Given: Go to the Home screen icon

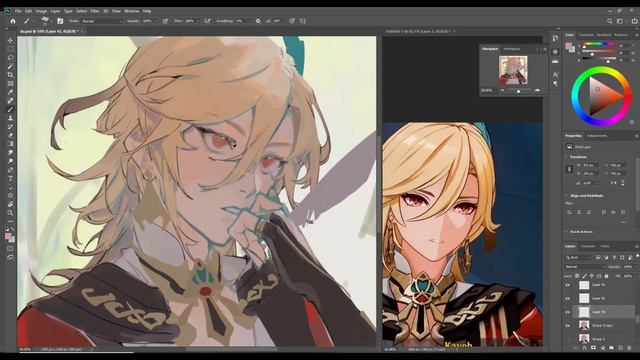Looking at the screenshot, I should [13, 21].
